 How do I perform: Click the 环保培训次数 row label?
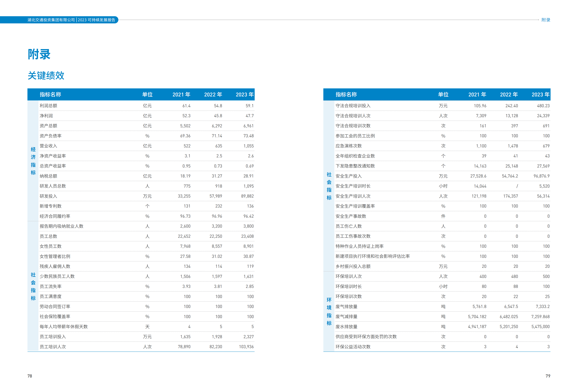click(349, 297)
